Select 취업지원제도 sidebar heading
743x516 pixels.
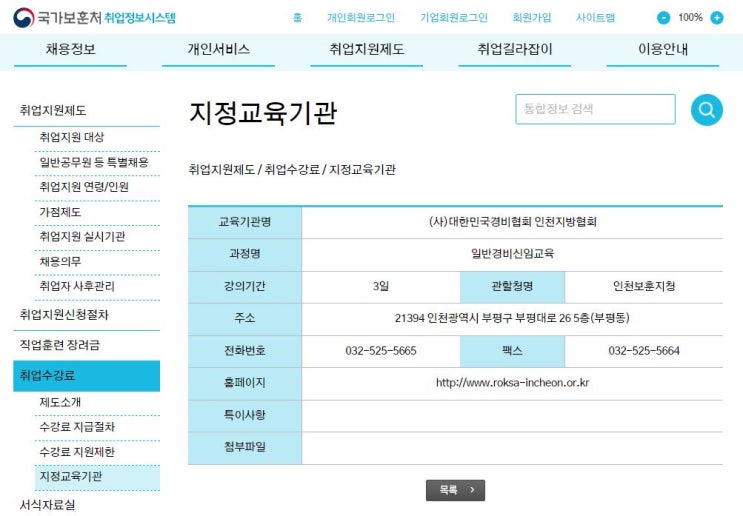[x=53, y=111]
